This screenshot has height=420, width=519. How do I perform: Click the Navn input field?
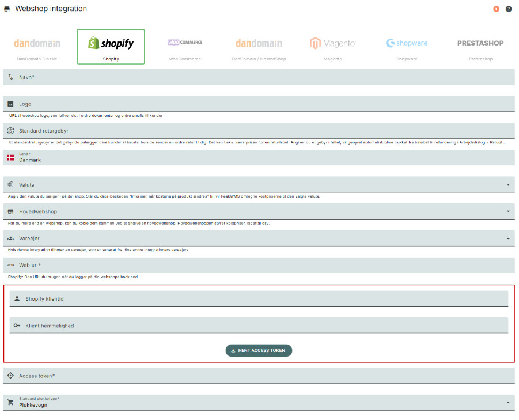pyautogui.click(x=259, y=77)
